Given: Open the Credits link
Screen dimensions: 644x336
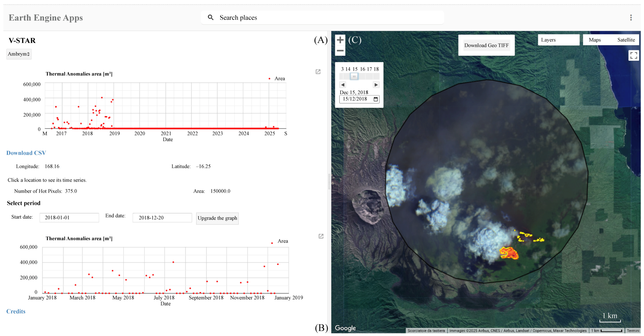Looking at the screenshot, I should pyautogui.click(x=16, y=311).
